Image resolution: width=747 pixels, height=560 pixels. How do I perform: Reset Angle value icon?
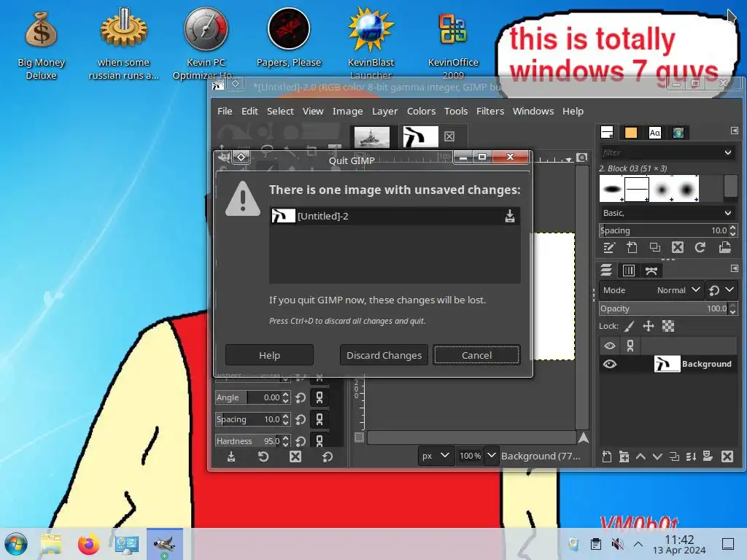point(301,397)
